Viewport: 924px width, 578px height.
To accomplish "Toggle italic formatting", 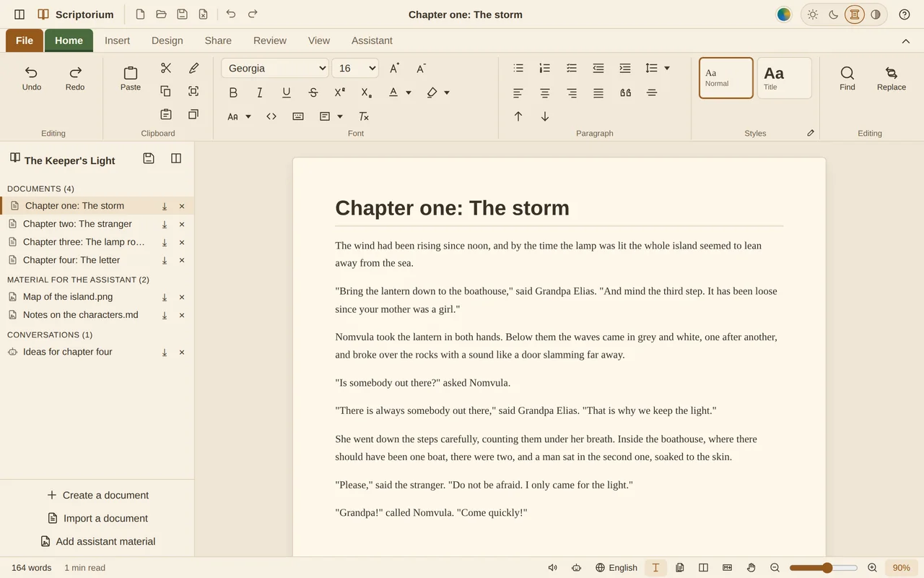I will coord(260,92).
